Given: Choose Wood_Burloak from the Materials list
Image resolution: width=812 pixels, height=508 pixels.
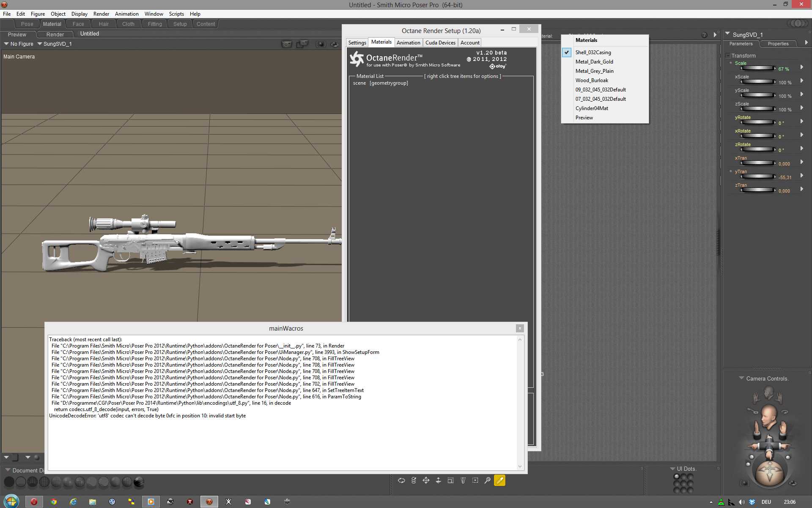Looking at the screenshot, I should (592, 80).
